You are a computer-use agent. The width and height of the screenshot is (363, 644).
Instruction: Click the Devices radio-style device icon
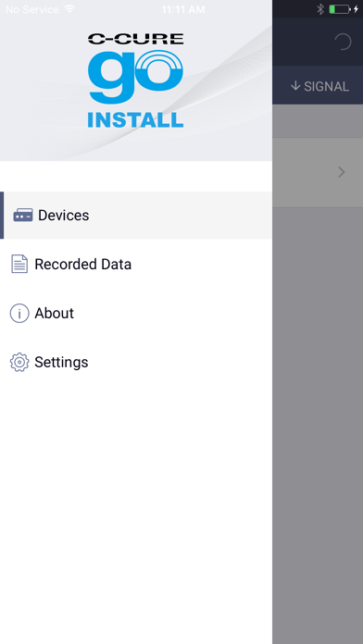23,216
